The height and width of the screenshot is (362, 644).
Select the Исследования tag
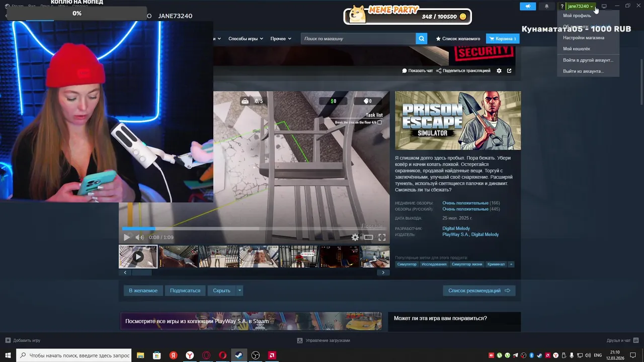[434, 264]
